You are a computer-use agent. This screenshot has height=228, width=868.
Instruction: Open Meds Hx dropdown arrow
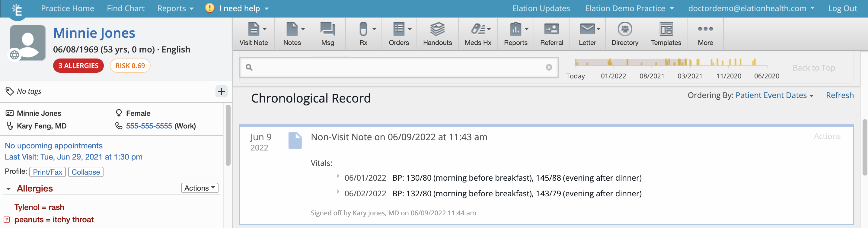(489, 29)
